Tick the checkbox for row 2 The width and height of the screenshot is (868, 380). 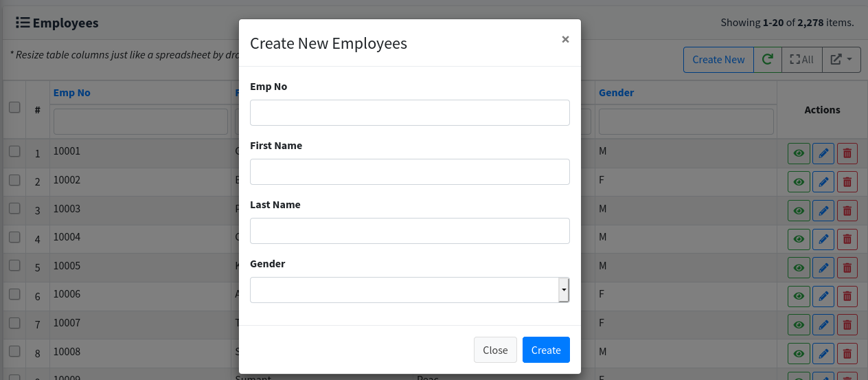[x=14, y=180]
